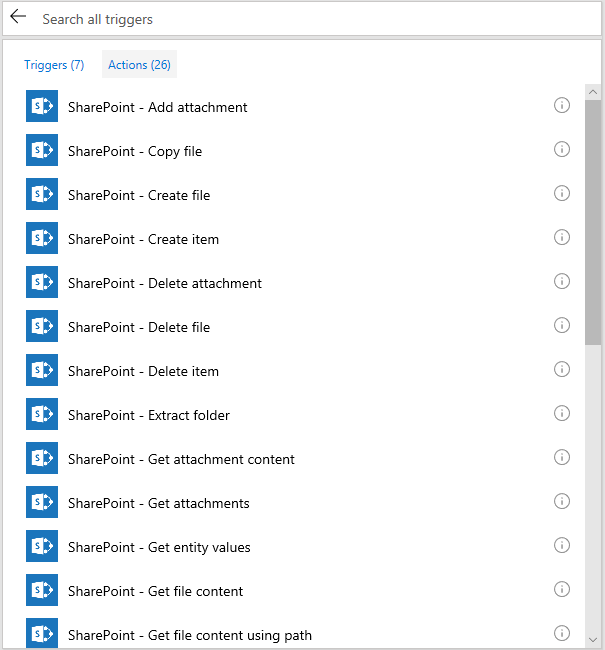Show info for Get file content using path

point(562,633)
